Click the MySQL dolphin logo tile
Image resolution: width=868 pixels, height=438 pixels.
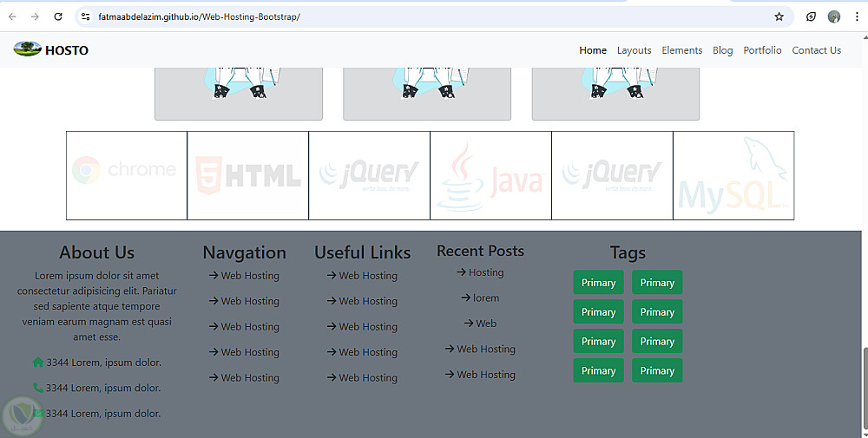733,175
